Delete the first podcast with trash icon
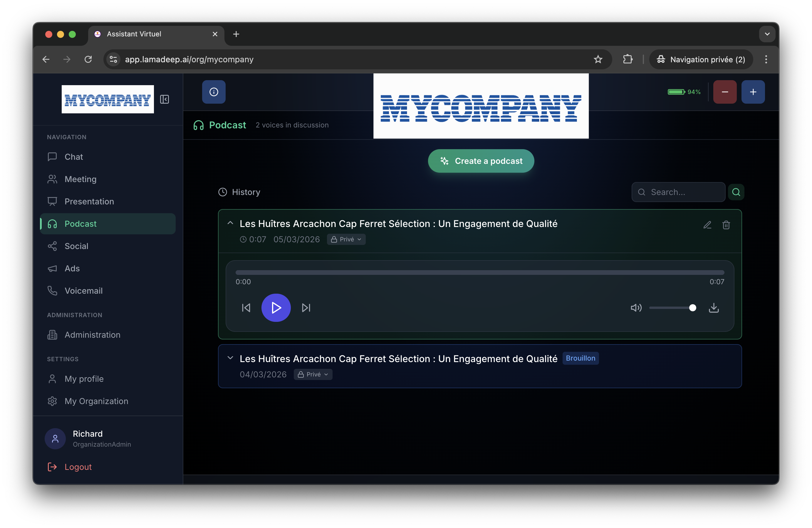The height and width of the screenshot is (528, 812). click(x=726, y=225)
